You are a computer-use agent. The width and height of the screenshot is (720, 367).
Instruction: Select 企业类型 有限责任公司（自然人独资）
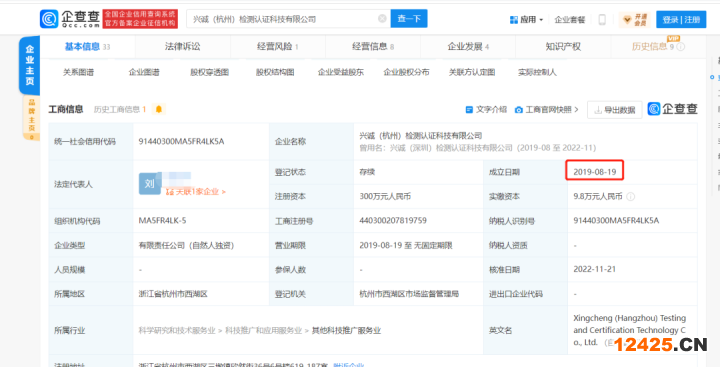[186, 245]
